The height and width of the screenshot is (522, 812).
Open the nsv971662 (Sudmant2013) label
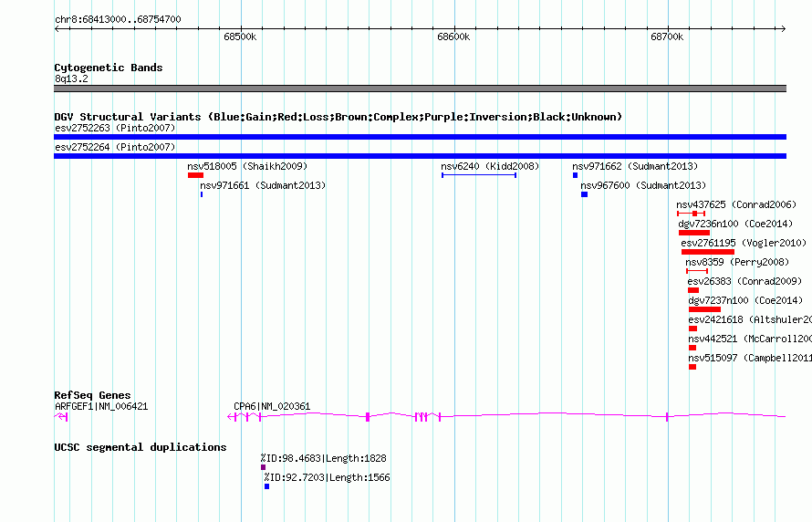pos(635,166)
